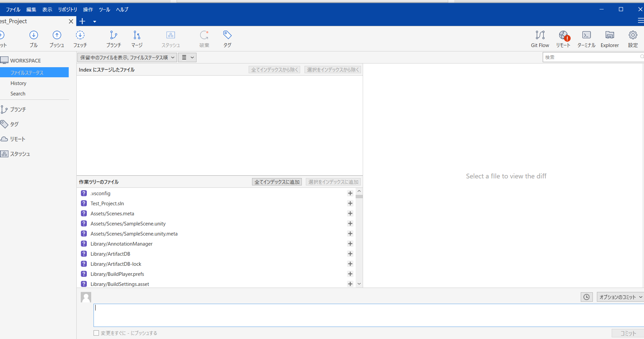Launch the Terminal (ターミナル) toolbar icon
The height and width of the screenshot is (339, 644).
tap(586, 39)
